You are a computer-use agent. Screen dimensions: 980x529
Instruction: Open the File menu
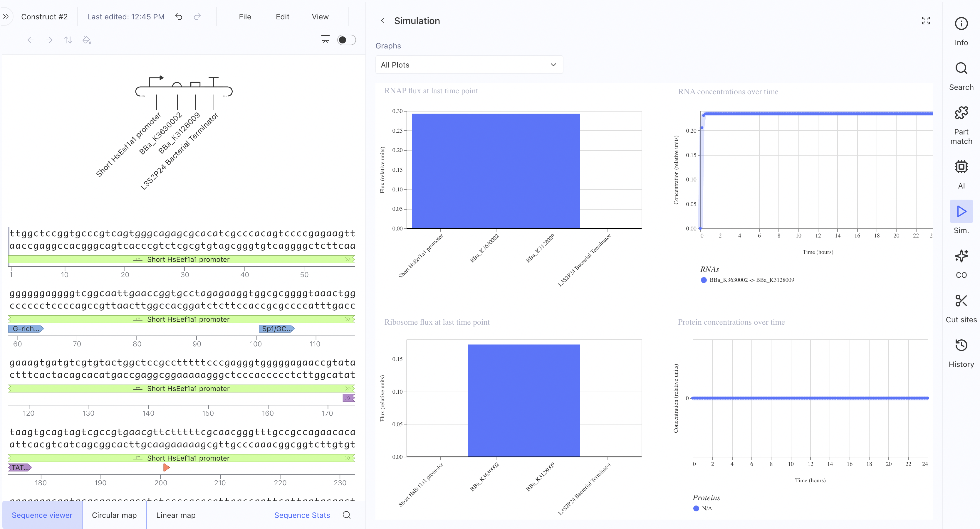(245, 17)
